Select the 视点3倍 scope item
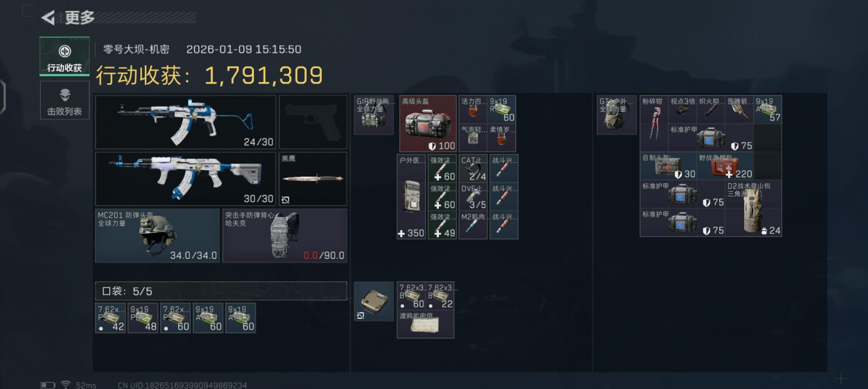This screenshot has width=868, height=389. click(x=682, y=109)
